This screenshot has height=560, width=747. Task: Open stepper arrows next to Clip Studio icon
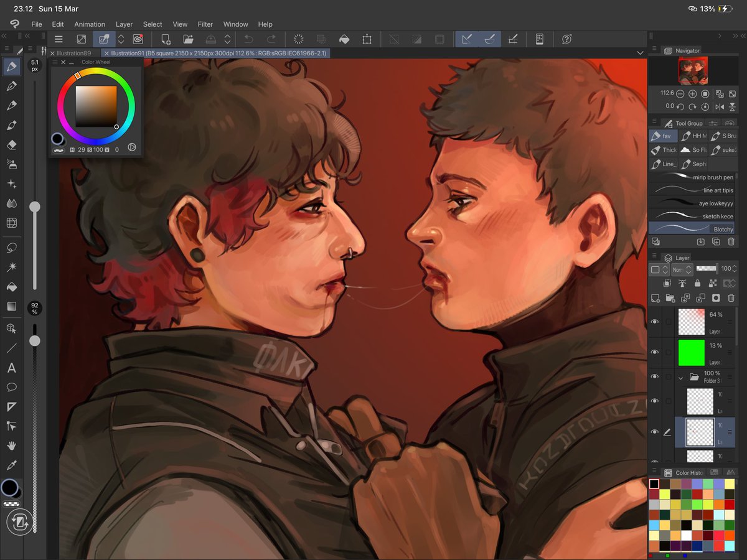121,39
